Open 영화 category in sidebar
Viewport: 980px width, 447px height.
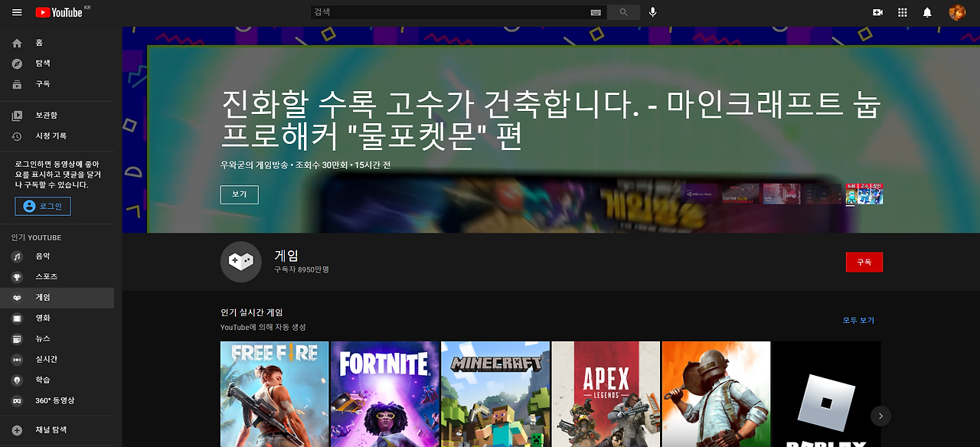pos(57,318)
